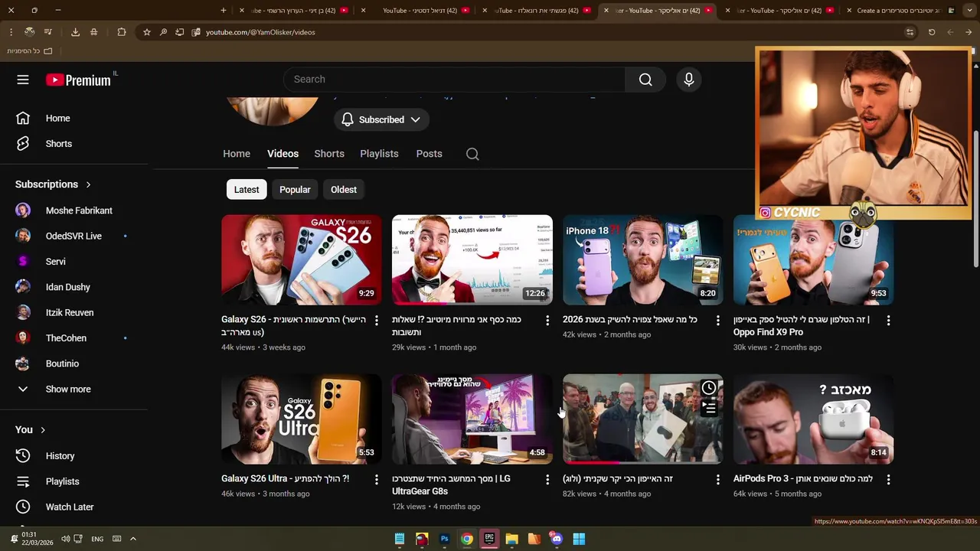Open the bookmarks folder in bookmarks bar

click(x=29, y=51)
